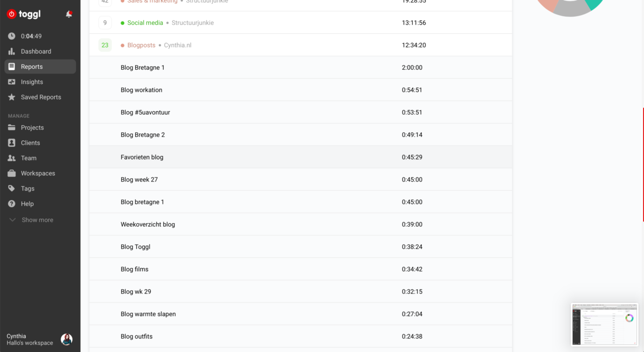Select Reports in the sidebar menu
The width and height of the screenshot is (644, 352).
pyautogui.click(x=32, y=67)
